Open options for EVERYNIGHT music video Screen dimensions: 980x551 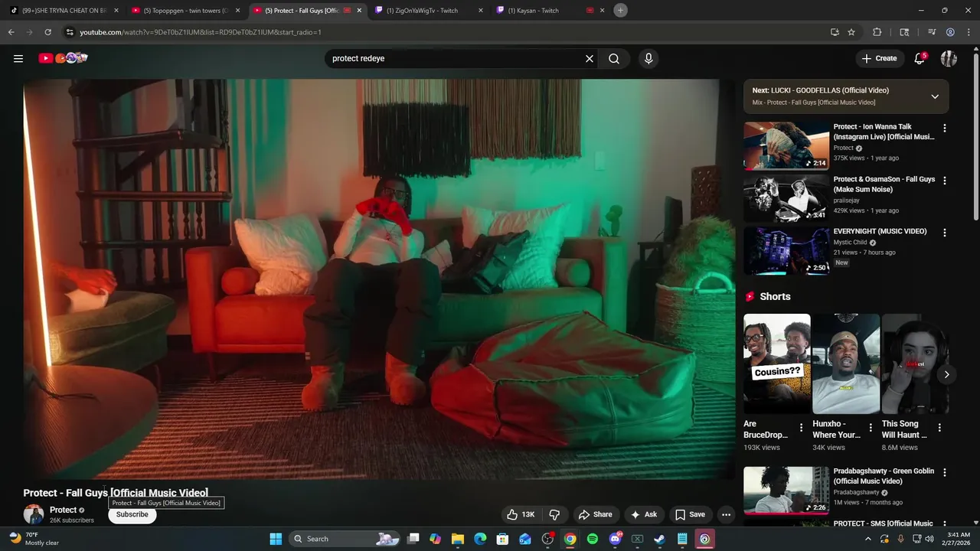click(x=944, y=233)
